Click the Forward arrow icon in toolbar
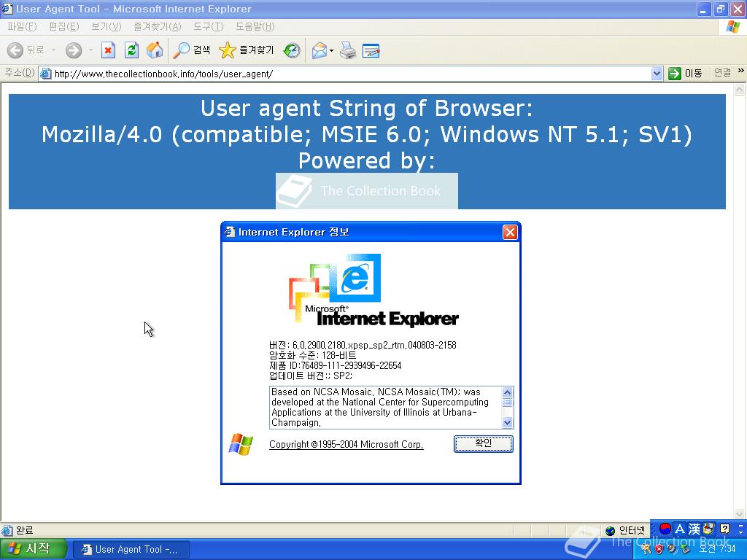This screenshot has width=747, height=560. point(74,50)
